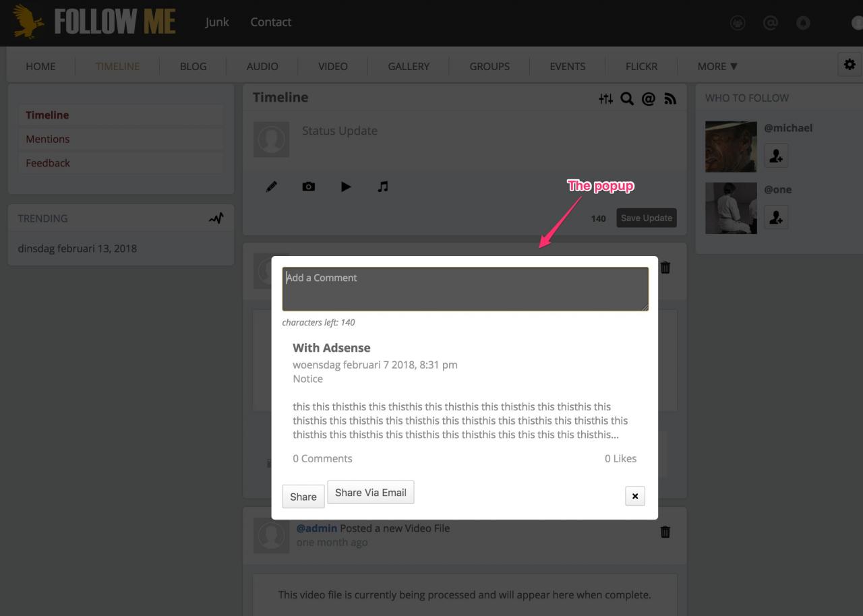Select the pencil text update icon

271,187
